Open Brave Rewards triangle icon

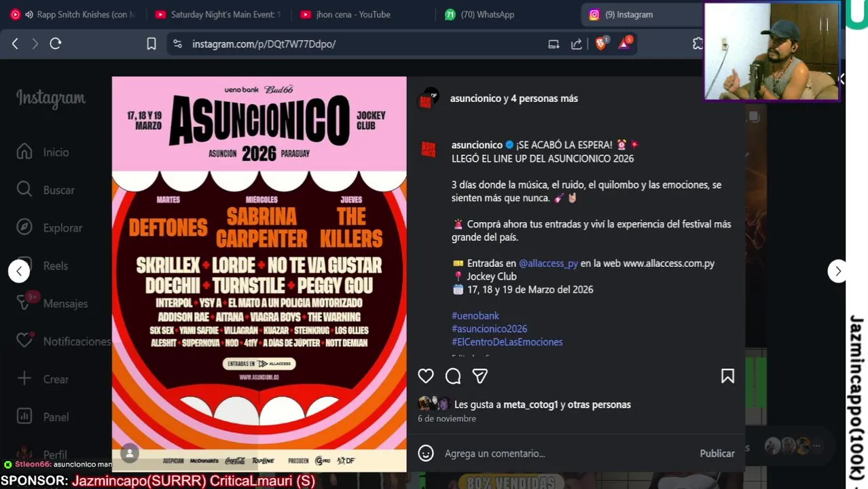pyautogui.click(x=624, y=43)
